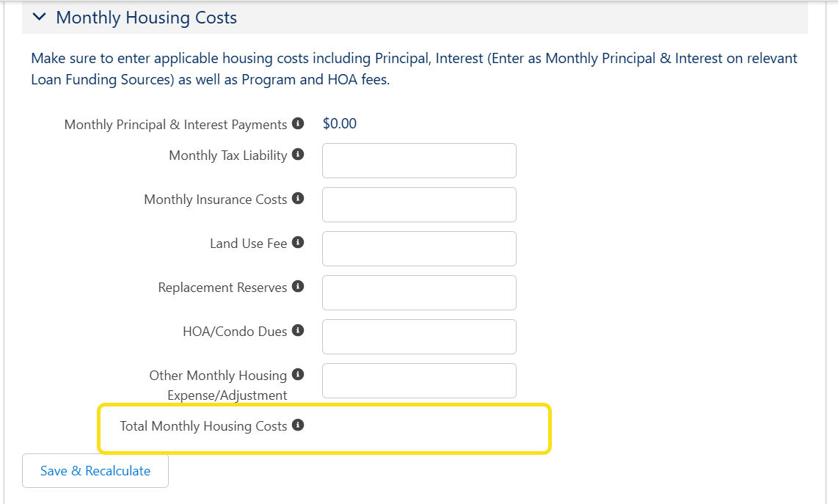Click the Monthly Housing Costs section title
The height and width of the screenshot is (504, 838).
click(x=146, y=18)
